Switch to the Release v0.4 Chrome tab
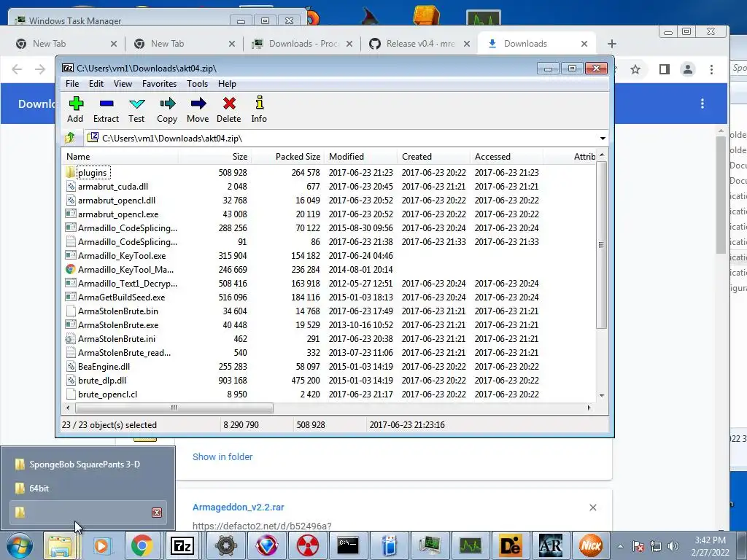Image resolution: width=747 pixels, height=560 pixels. tap(420, 44)
